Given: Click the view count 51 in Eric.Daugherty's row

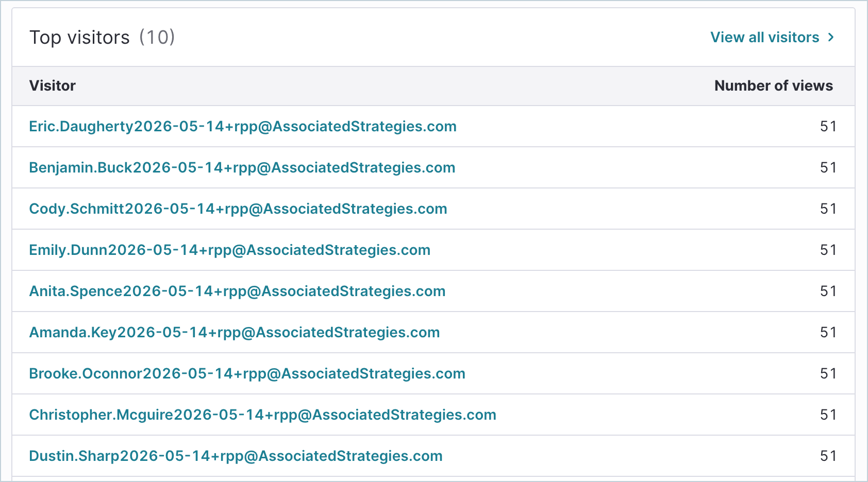Looking at the screenshot, I should (x=828, y=127).
